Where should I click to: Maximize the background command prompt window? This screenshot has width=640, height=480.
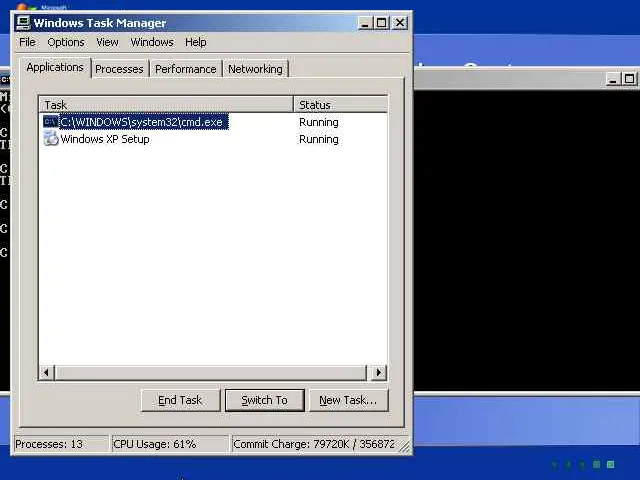tap(629, 79)
